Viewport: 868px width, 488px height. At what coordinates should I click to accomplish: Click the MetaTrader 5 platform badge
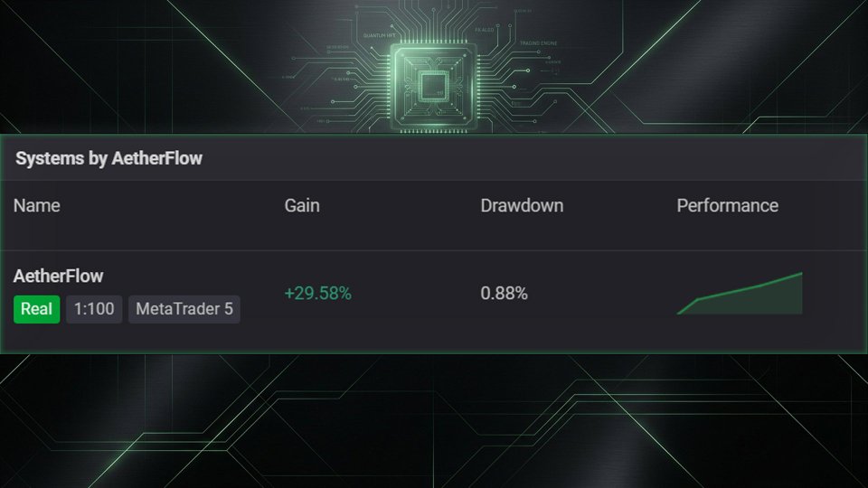(184, 309)
